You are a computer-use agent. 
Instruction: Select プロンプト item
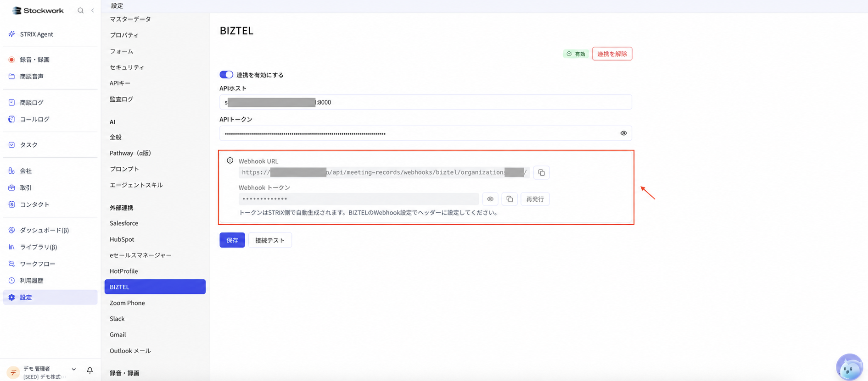[155, 169]
